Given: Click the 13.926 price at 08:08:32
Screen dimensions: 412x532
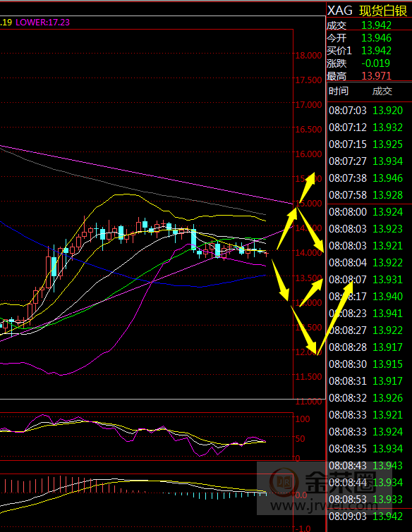Looking at the screenshot, I should click(x=387, y=398).
